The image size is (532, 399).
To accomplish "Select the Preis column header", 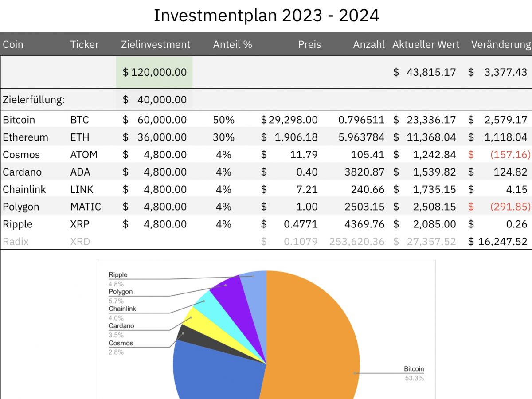I will point(309,44).
